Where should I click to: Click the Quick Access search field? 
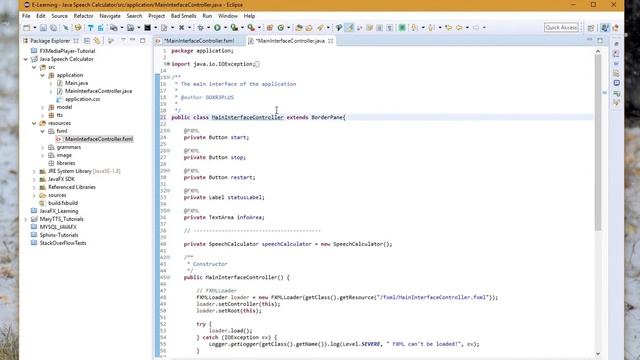561,27
